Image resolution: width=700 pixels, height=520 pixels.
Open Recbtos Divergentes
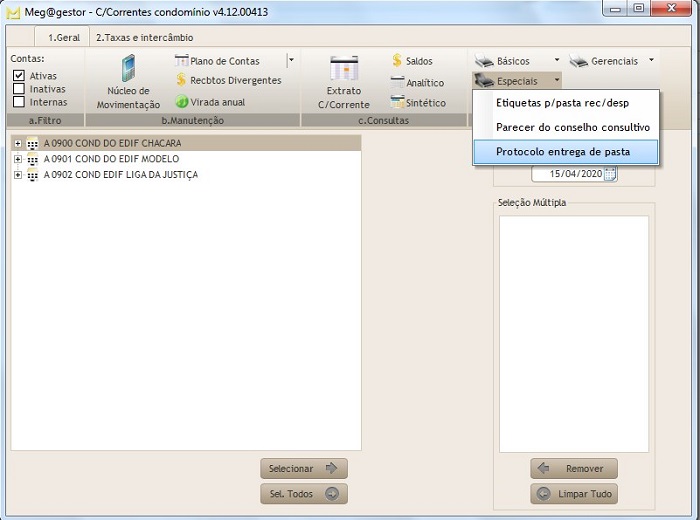click(228, 80)
